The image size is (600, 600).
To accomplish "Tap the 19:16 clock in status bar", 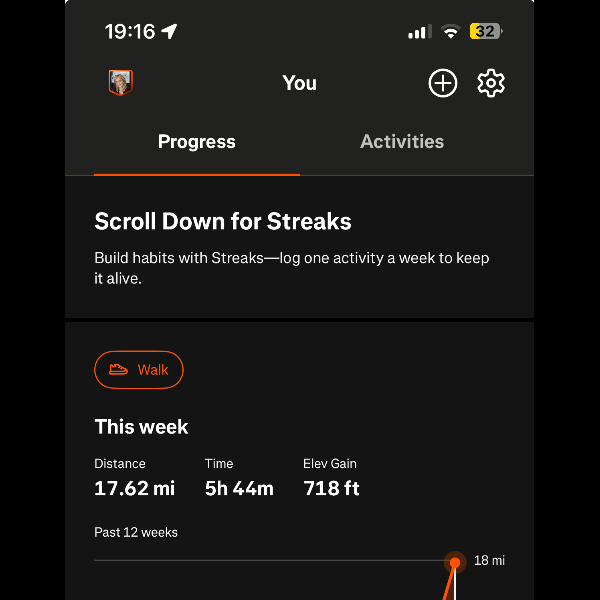I will point(130,32).
